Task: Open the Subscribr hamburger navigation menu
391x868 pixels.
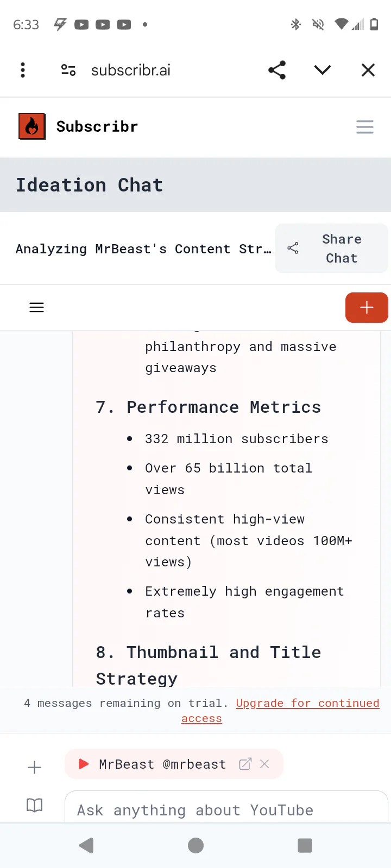Action: point(364,127)
